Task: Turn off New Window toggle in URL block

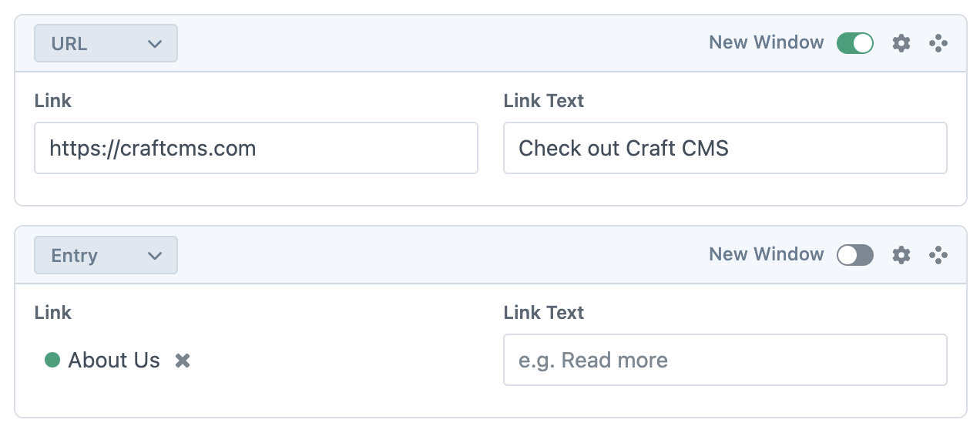Action: tap(855, 43)
